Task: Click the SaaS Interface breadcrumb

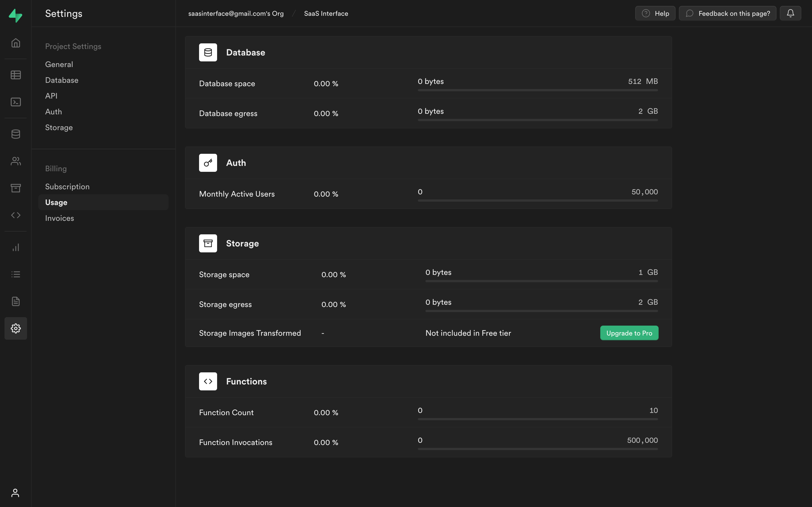Action: 325,14
